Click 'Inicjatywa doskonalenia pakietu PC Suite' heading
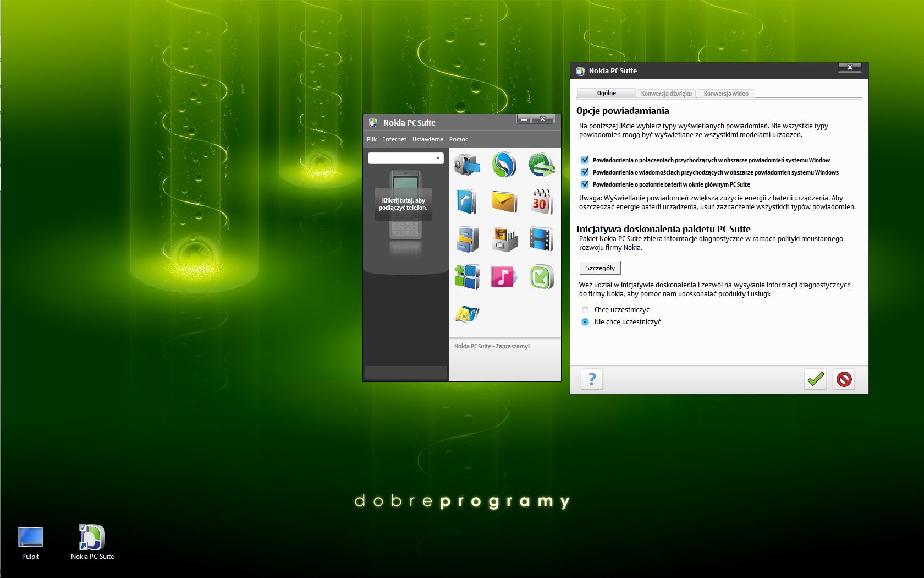The width and height of the screenshot is (924, 578). click(x=663, y=229)
